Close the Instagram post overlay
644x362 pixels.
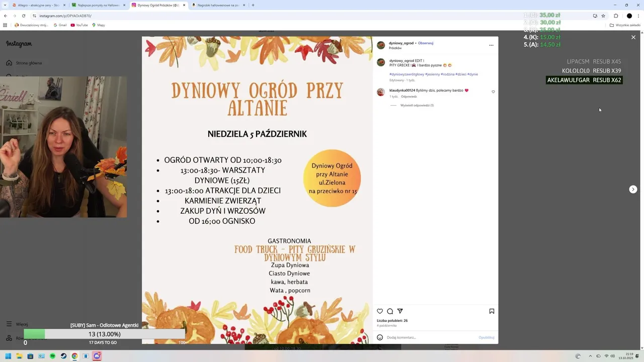(633, 37)
